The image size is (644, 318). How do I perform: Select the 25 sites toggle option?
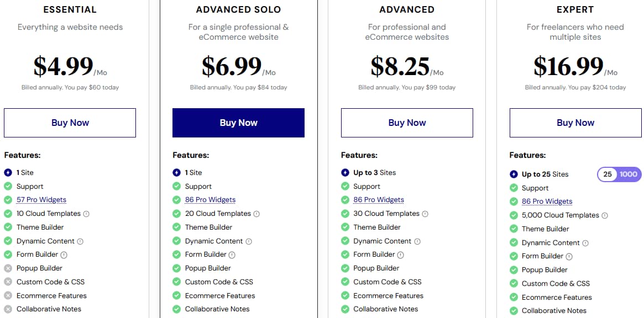point(608,174)
